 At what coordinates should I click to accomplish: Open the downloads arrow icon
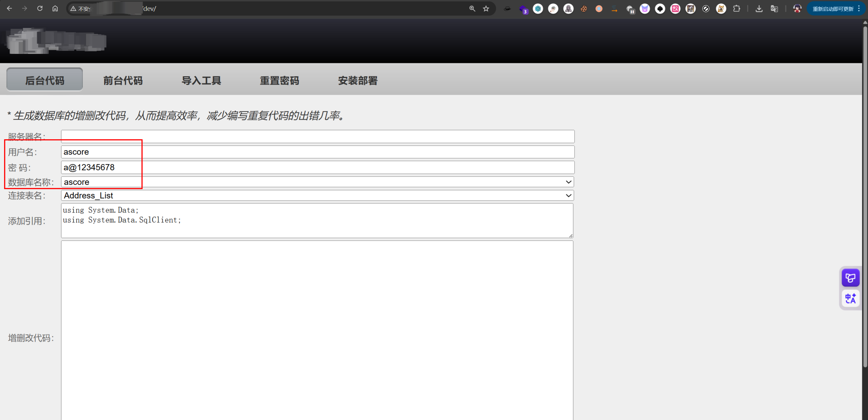coord(759,9)
